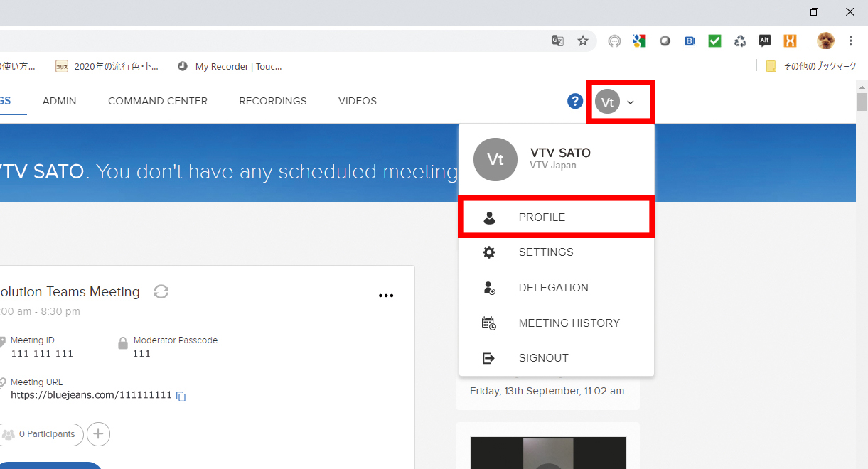Switch to the VIDEOS tab
Viewport: 868px width, 469px height.
(358, 101)
